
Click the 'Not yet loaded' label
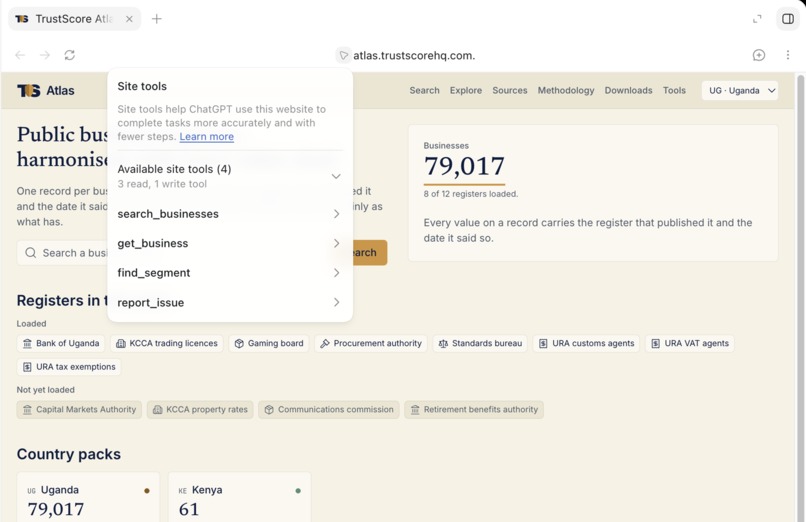tap(45, 390)
